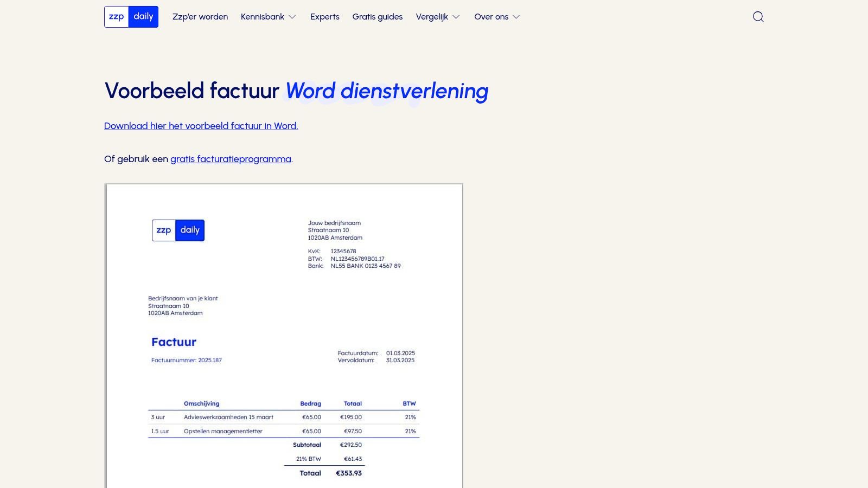Click the Kennisbank menu label

click(x=263, y=17)
